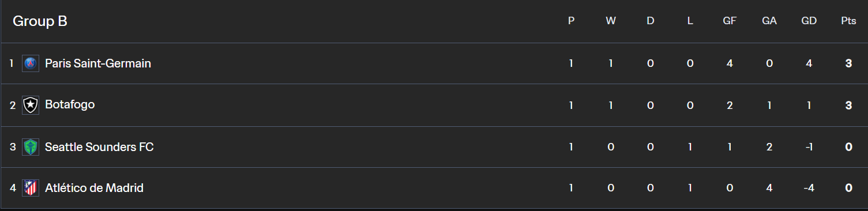Click the Seattle Sounders FC green crest
The width and height of the screenshot is (868, 211).
pos(31,147)
